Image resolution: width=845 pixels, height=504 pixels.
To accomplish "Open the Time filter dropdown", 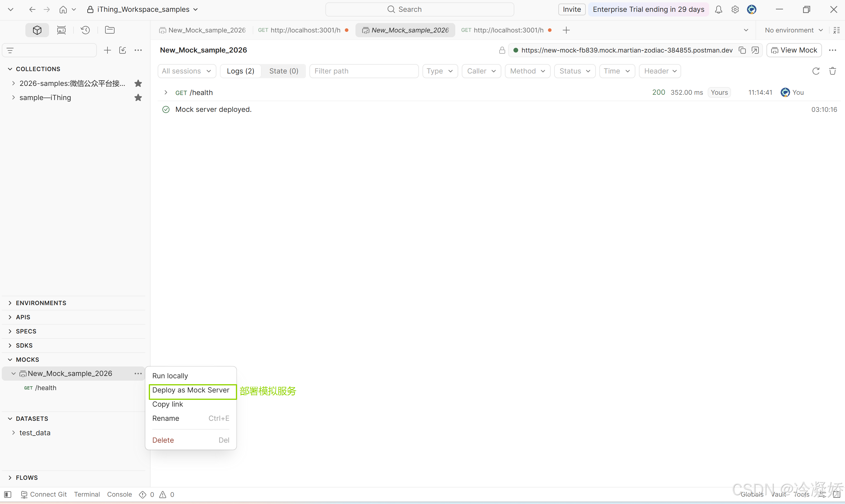I will click(617, 71).
